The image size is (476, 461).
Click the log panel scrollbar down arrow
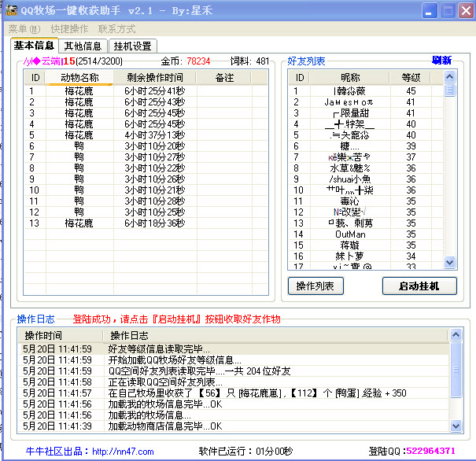[456, 426]
